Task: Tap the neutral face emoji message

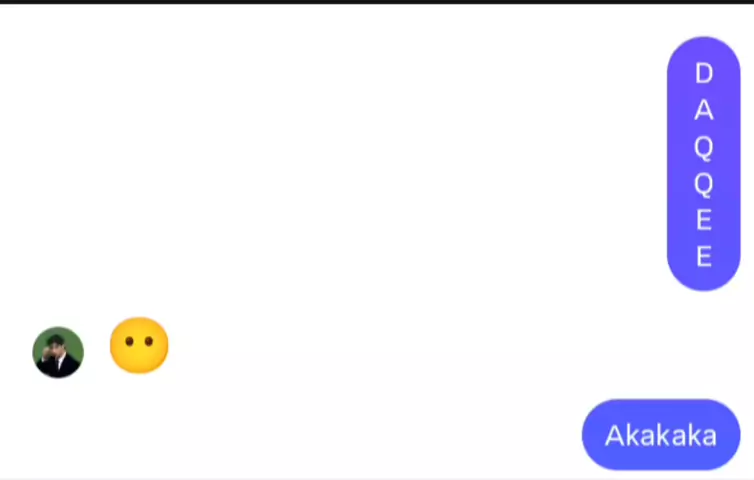Action: [139, 345]
